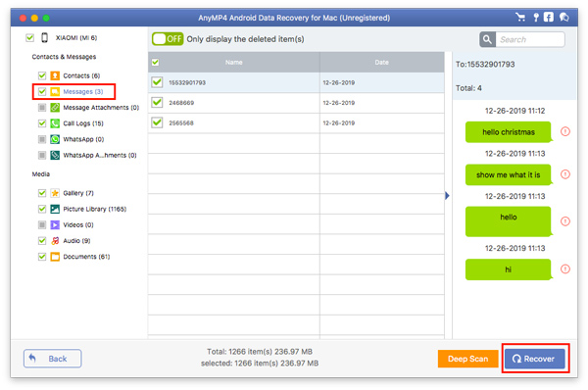Collapse the preview panel with blue arrow

447,195
